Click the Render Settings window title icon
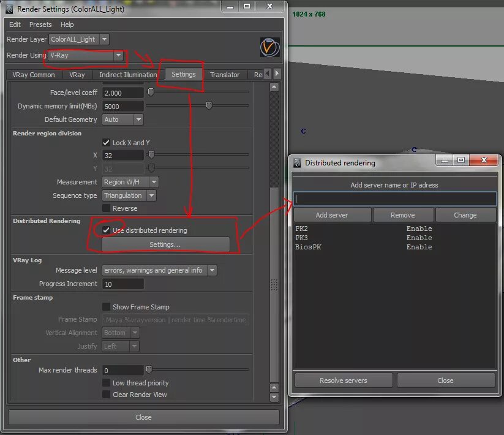The image size is (504, 435). point(9,9)
